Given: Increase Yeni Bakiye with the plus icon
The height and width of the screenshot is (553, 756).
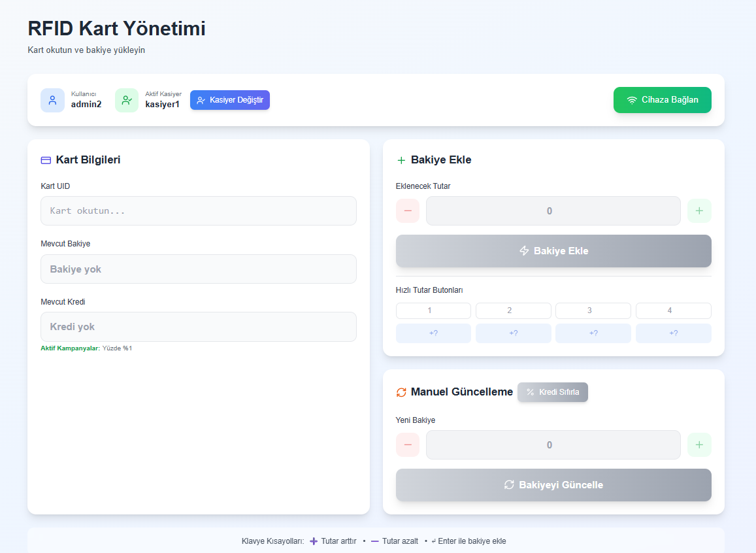Looking at the screenshot, I should (x=699, y=444).
